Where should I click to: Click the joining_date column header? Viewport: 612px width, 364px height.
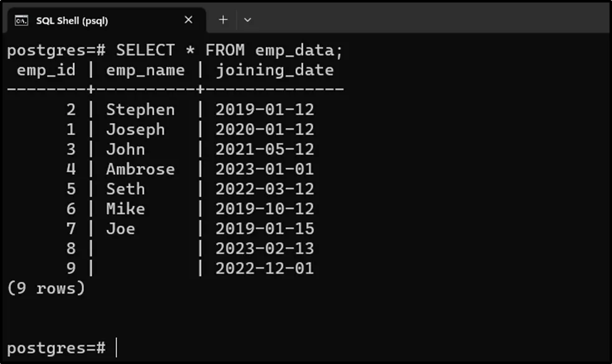click(x=275, y=70)
